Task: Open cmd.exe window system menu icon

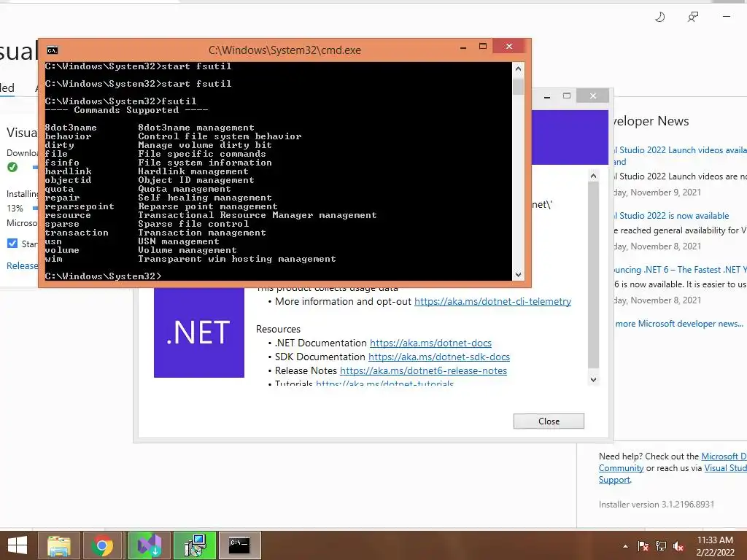Action: (x=53, y=50)
